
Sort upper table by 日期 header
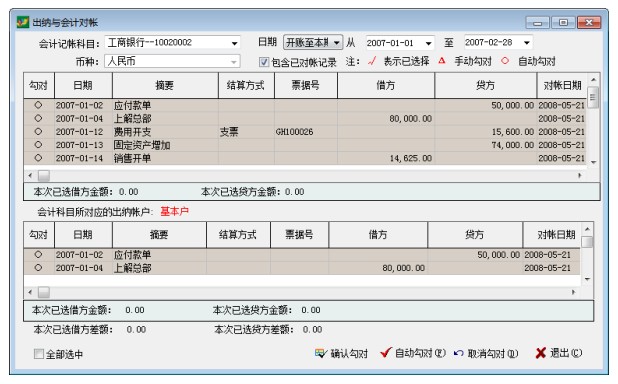[x=83, y=85]
